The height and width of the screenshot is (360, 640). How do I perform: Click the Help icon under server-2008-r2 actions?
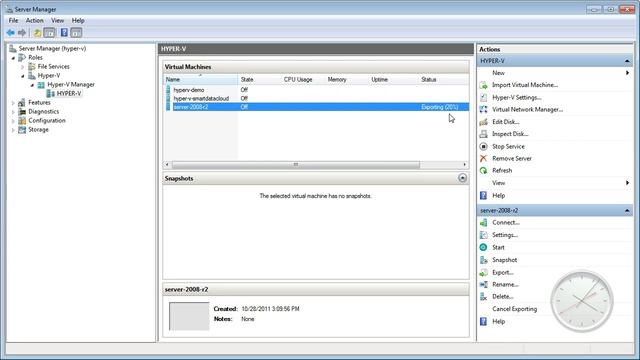click(484, 322)
